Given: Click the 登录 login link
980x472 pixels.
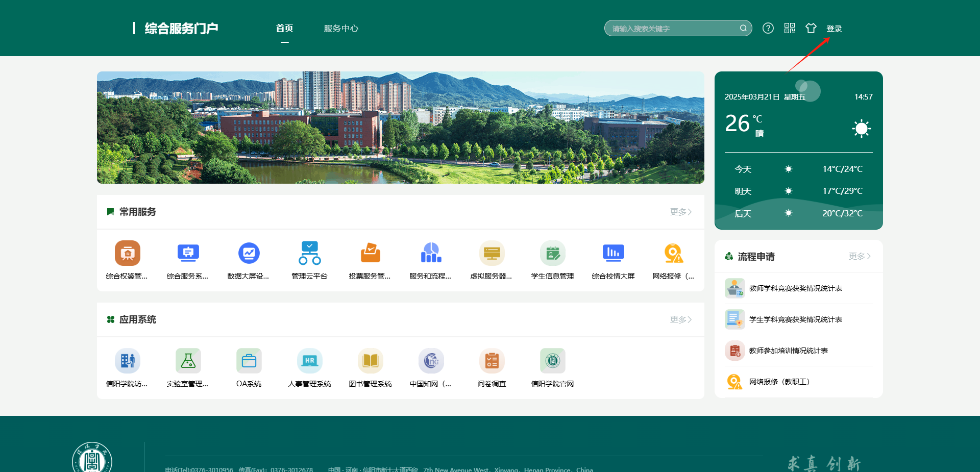Looking at the screenshot, I should 835,28.
